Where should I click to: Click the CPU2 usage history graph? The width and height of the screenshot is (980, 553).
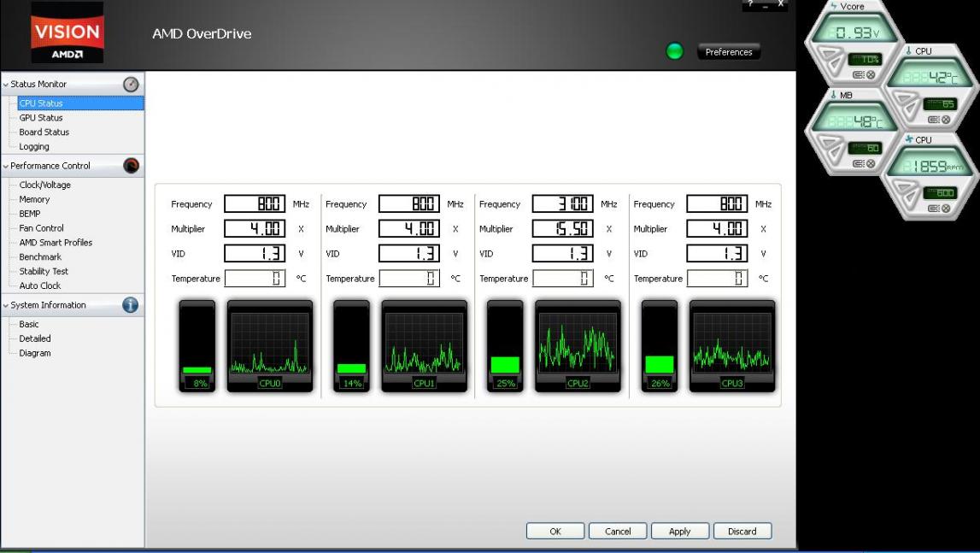tap(578, 346)
